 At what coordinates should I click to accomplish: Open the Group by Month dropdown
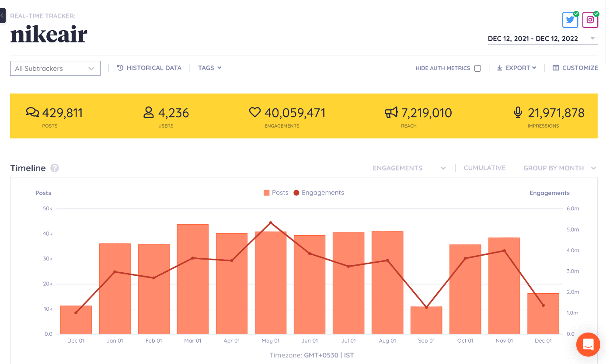pyautogui.click(x=560, y=168)
